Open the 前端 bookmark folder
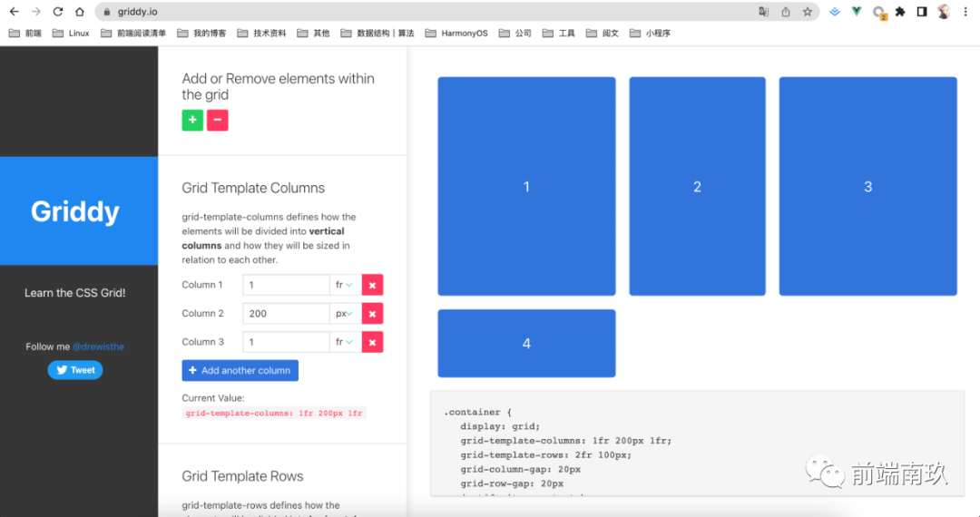 coord(25,33)
